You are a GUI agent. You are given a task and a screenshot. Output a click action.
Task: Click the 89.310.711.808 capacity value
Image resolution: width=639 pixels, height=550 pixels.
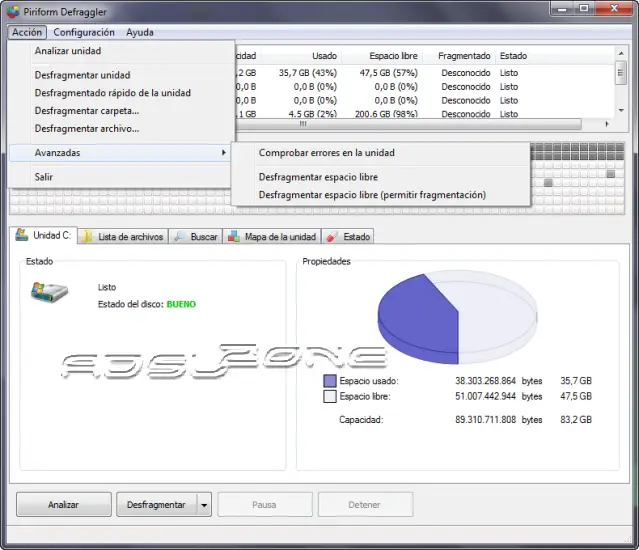[x=485, y=420]
